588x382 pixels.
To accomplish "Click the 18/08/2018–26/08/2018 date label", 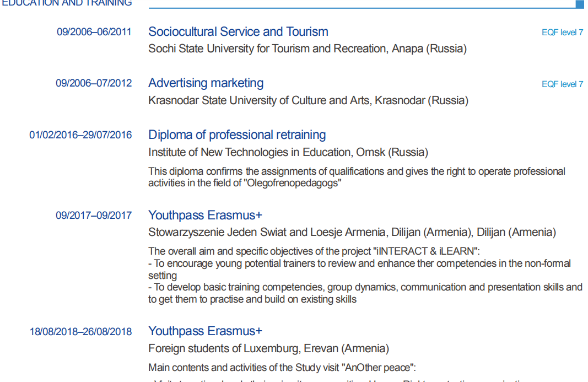I will pos(80,332).
